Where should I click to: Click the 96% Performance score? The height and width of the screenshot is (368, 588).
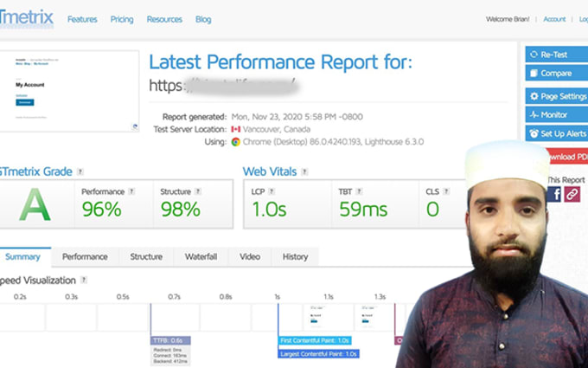102,210
